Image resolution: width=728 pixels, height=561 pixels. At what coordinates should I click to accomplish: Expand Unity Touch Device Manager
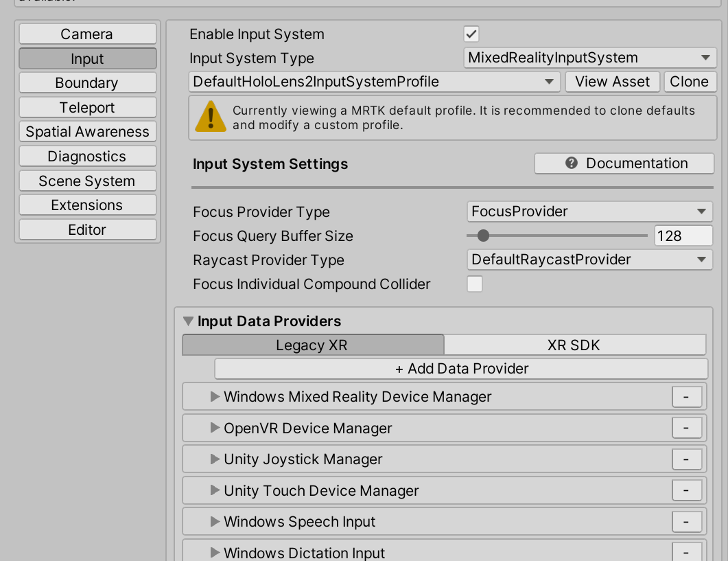pyautogui.click(x=215, y=490)
